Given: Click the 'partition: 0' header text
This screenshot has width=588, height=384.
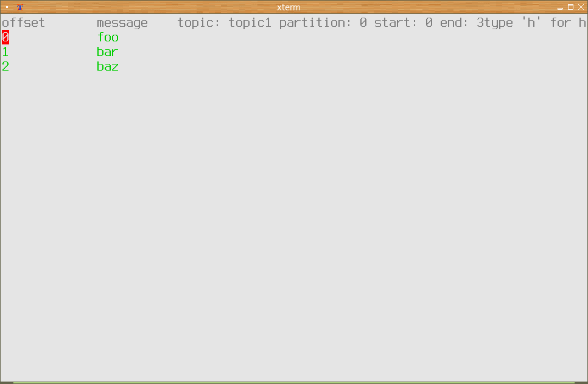Looking at the screenshot, I should (x=323, y=23).
